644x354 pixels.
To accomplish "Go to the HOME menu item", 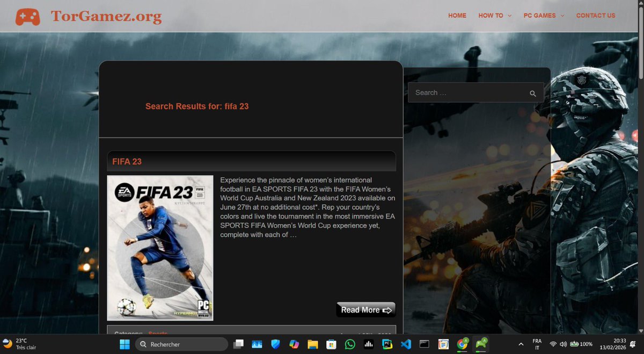I will (457, 16).
